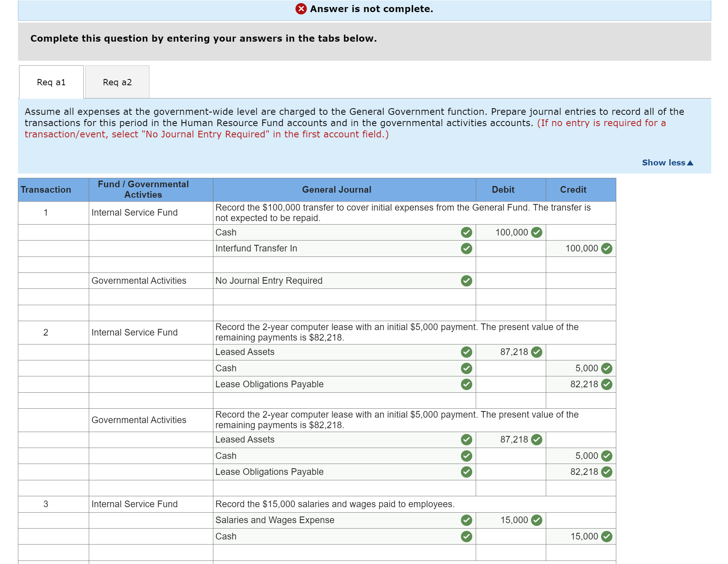728x564 pixels.
Task: Click the checkmark next to Interfund Transfer In
Action: tap(466, 248)
